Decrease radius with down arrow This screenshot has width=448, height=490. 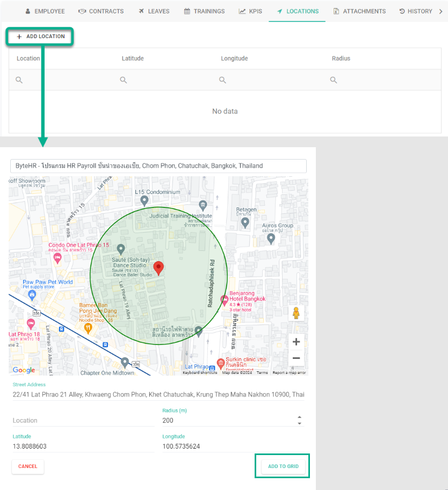[x=299, y=423]
